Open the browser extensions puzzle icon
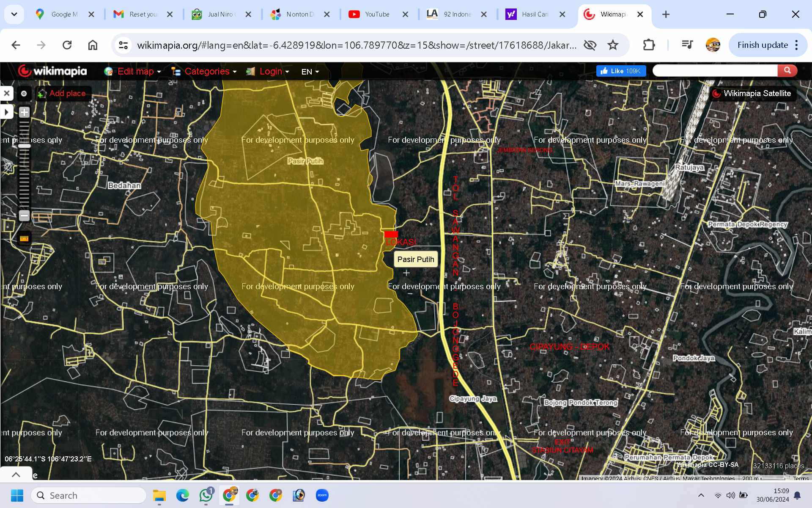Screen dimensions: 812x508 pyautogui.click(x=649, y=45)
